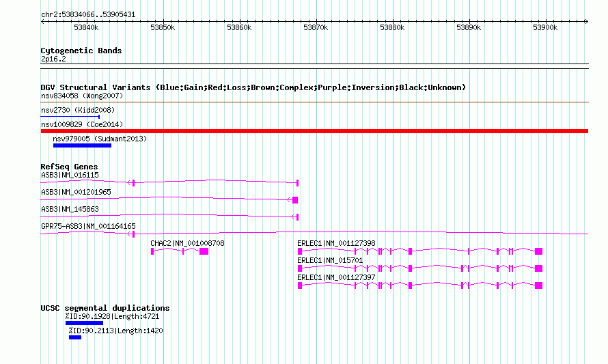Open transcript ASB3|NM_145863 label
This screenshot has width=608, height=364.
(x=70, y=210)
